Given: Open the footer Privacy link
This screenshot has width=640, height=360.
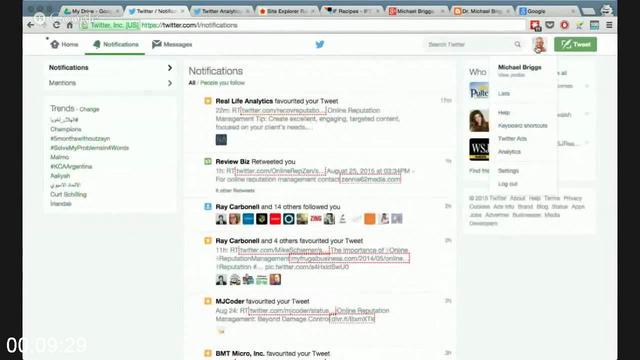Looking at the screenshot, I should (x=573, y=198).
